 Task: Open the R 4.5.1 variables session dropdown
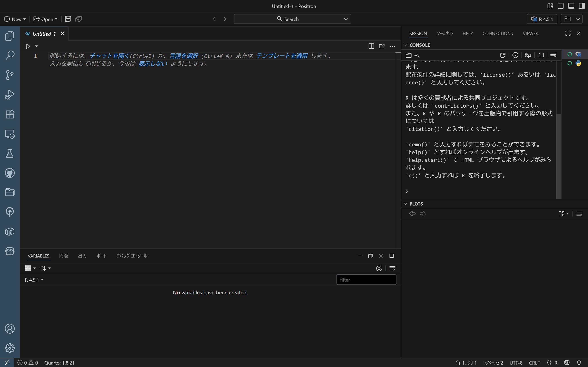34,280
